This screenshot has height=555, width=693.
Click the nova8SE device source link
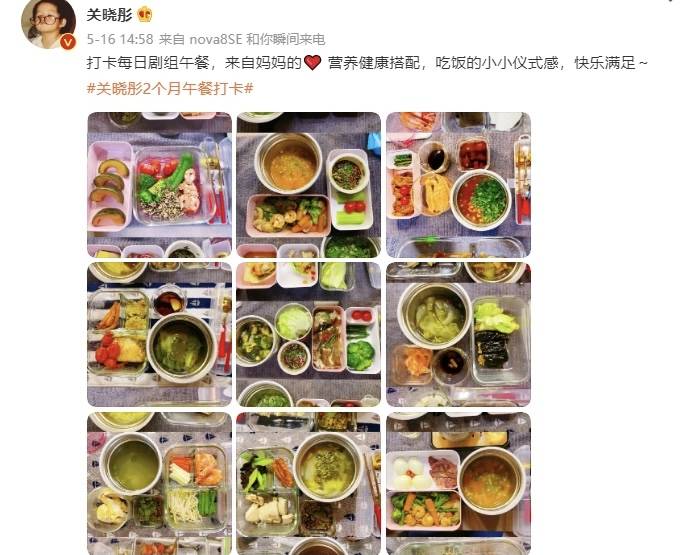[x=216, y=39]
